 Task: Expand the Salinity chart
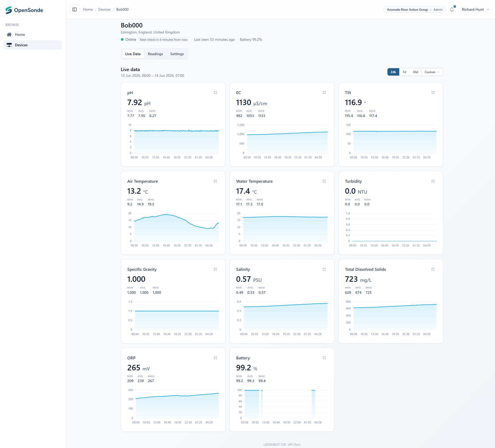(x=324, y=269)
